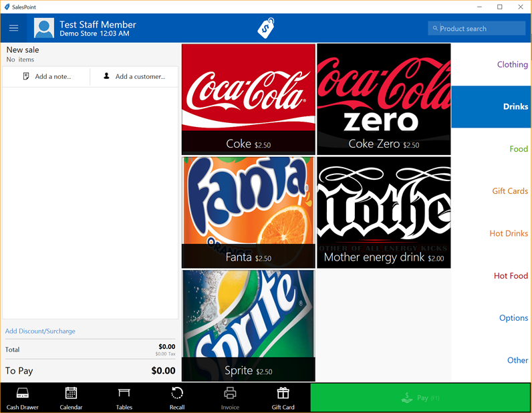The width and height of the screenshot is (532, 413).
Task: Switch to the Food category
Action: click(491, 149)
